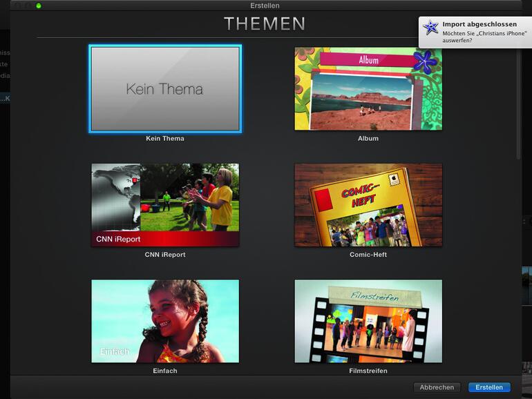
Task: Click the iMovie star notification icon
Action: pyautogui.click(x=430, y=28)
